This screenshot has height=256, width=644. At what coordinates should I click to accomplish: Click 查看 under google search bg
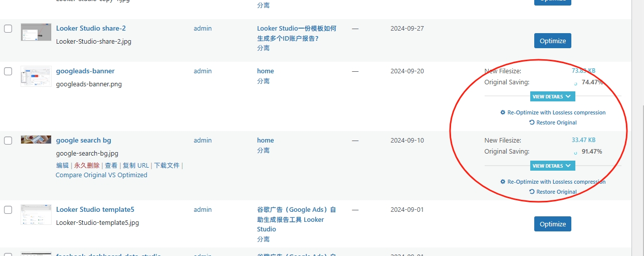111,166
